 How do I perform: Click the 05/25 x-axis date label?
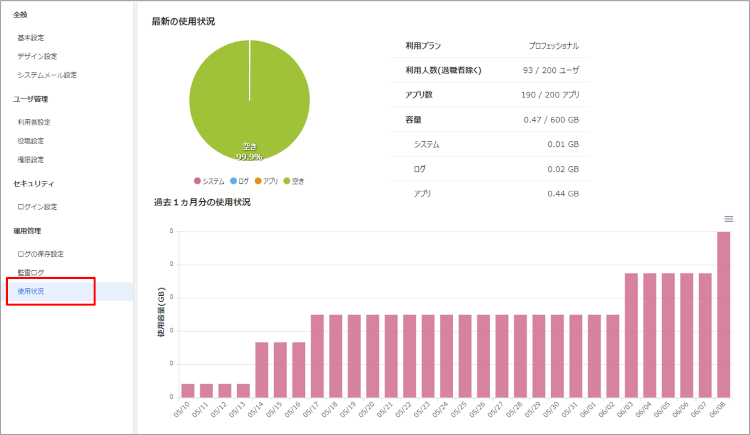(459, 409)
